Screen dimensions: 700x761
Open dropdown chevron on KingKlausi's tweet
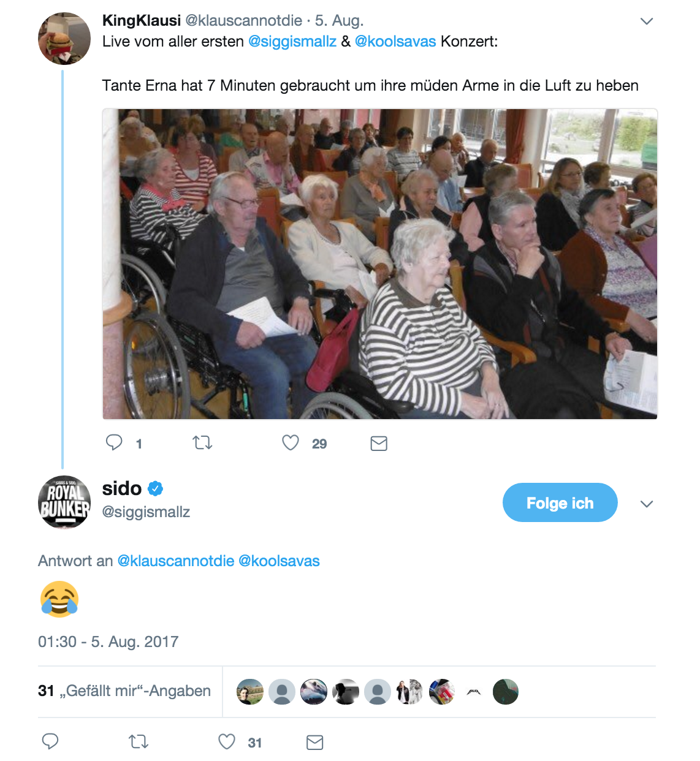[647, 21]
